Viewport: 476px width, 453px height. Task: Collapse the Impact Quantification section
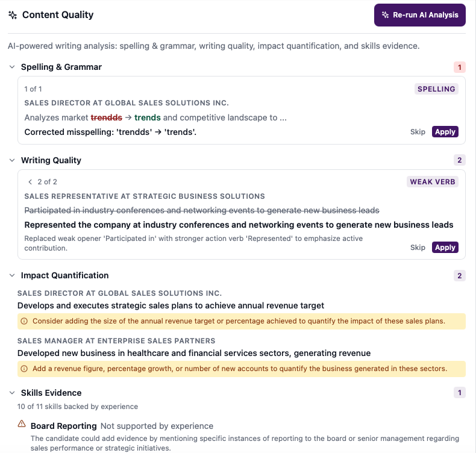12,275
